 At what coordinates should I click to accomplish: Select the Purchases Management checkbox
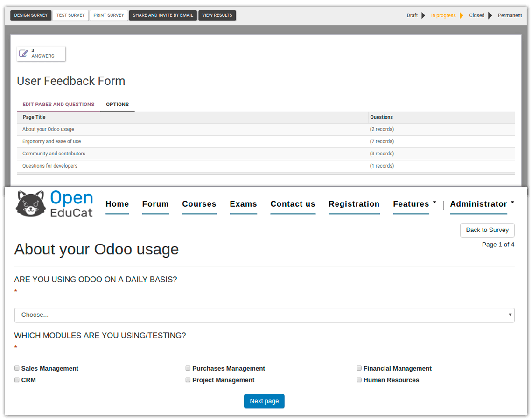[188, 368]
